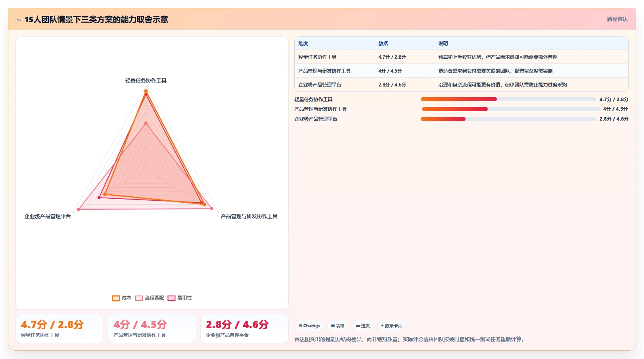Click the 轻量任务协作工具 progress bar
This screenshot has height=359, width=644.
(508, 99)
